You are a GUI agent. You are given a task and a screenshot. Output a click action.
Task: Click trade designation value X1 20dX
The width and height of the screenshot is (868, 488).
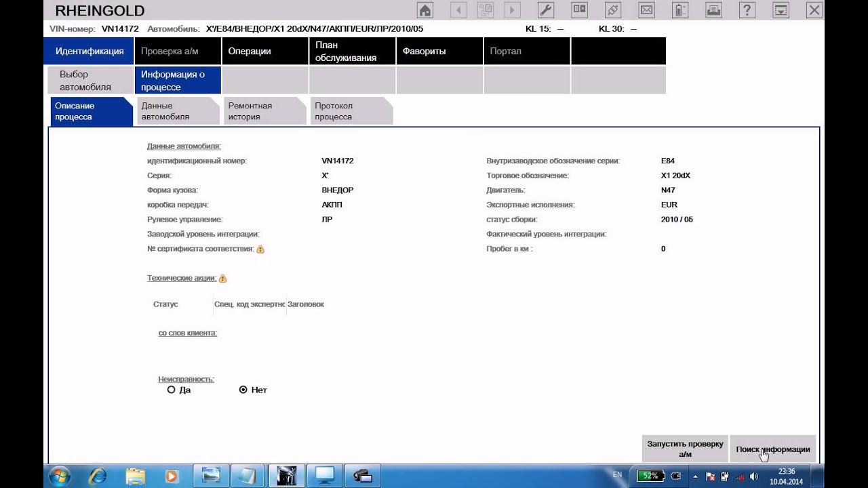point(675,176)
